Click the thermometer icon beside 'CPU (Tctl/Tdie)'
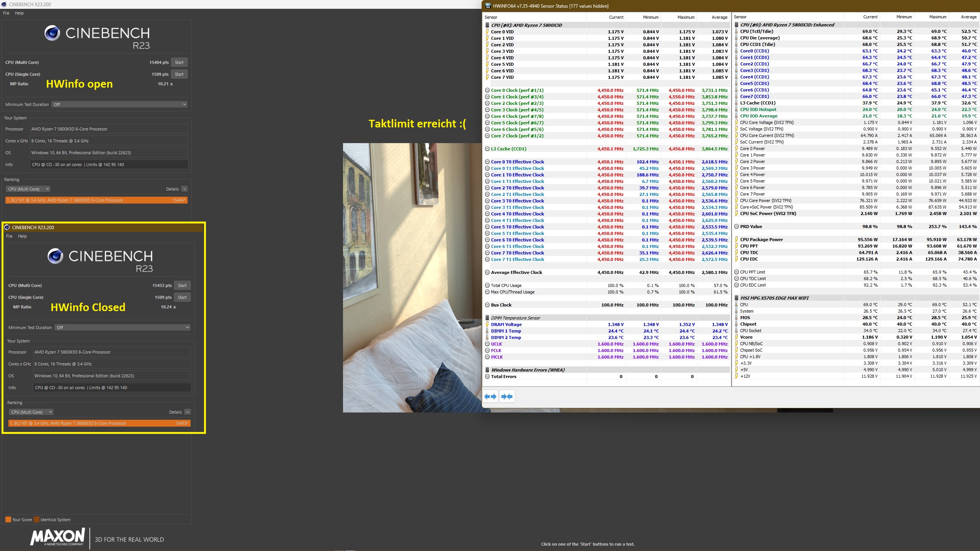The image size is (980, 551). [736, 31]
